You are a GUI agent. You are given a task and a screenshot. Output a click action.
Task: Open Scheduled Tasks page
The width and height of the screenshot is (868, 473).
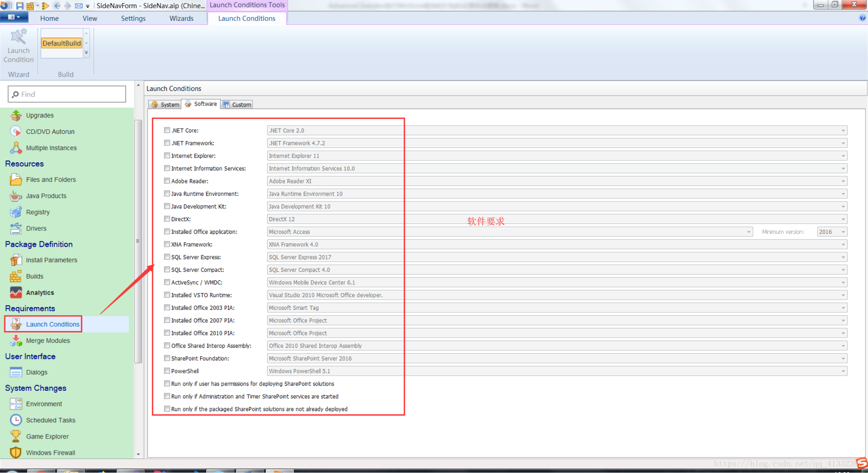click(x=50, y=420)
